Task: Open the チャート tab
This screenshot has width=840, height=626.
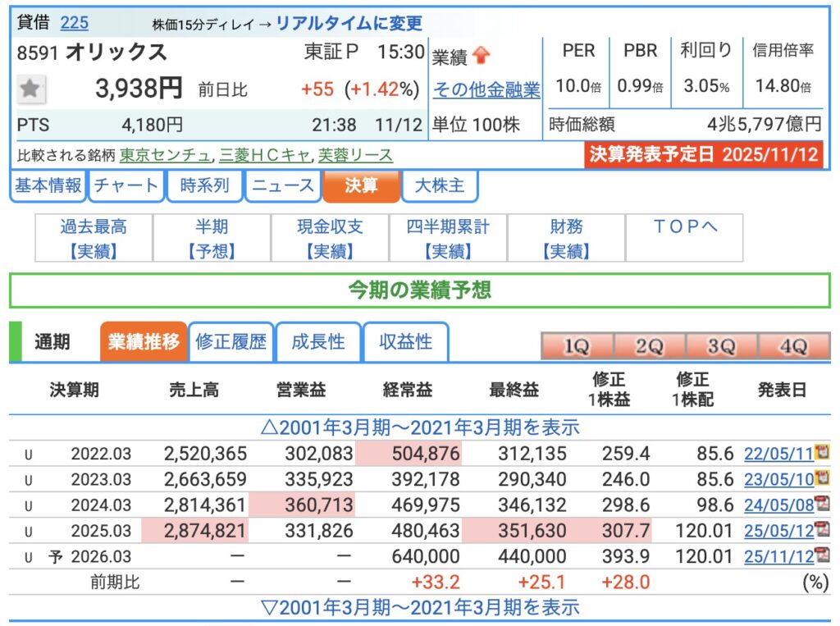Action: (x=126, y=185)
